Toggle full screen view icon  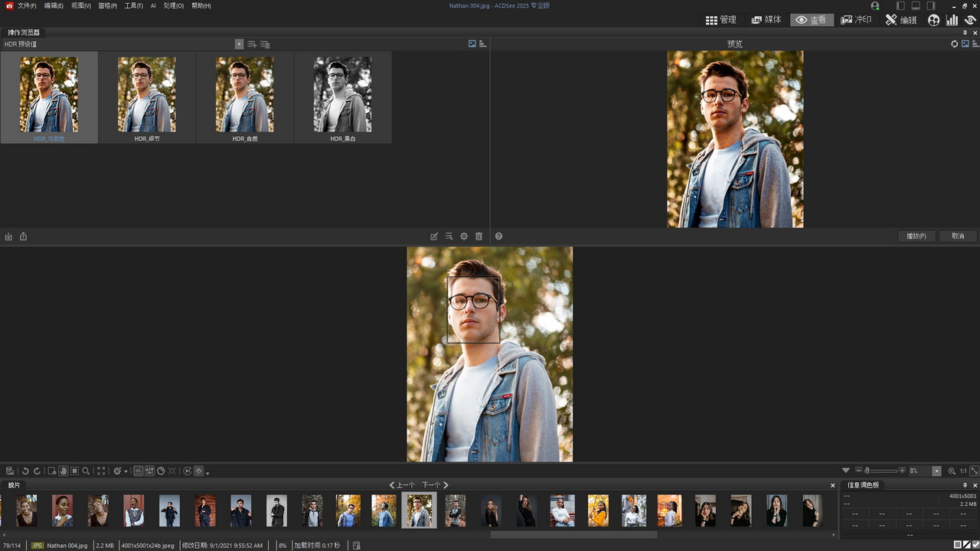[100, 471]
